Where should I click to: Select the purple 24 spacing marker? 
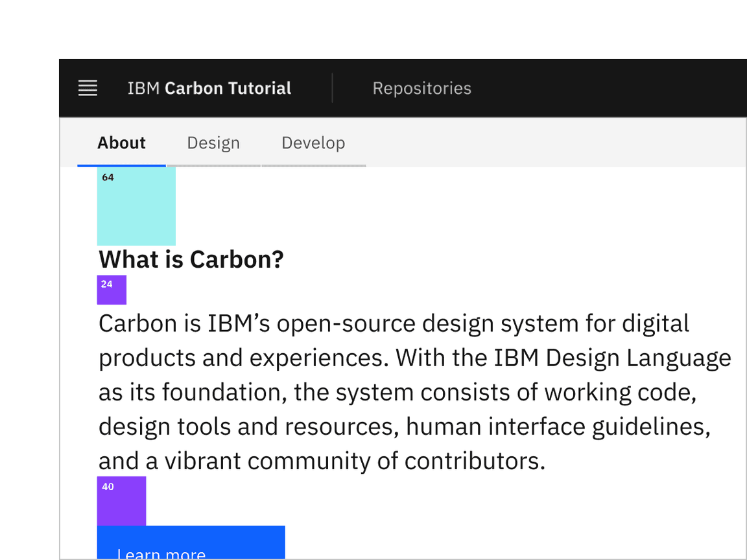point(112,290)
